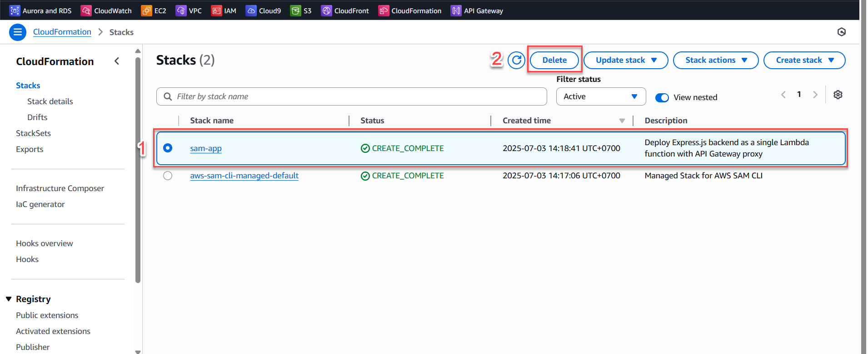Viewport: 868px width, 354px height.
Task: Click '2025-07-03 14:18:41 UTC+0700' cell
Action: 561,148
